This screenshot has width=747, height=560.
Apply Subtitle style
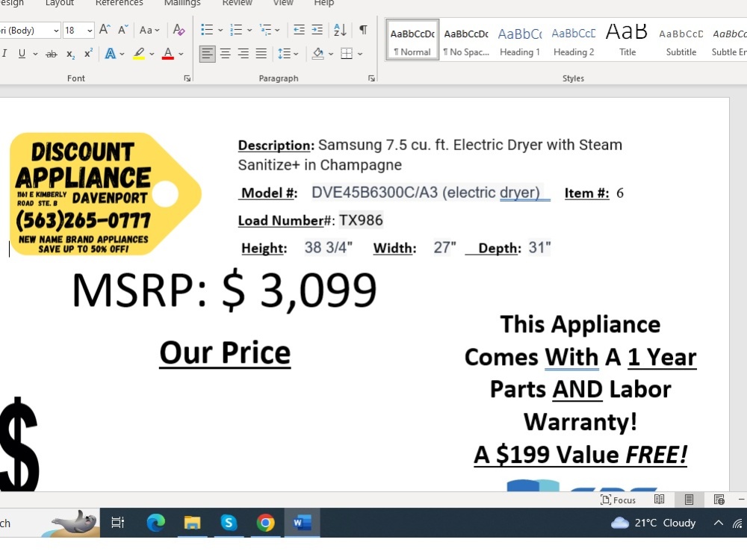(x=681, y=40)
